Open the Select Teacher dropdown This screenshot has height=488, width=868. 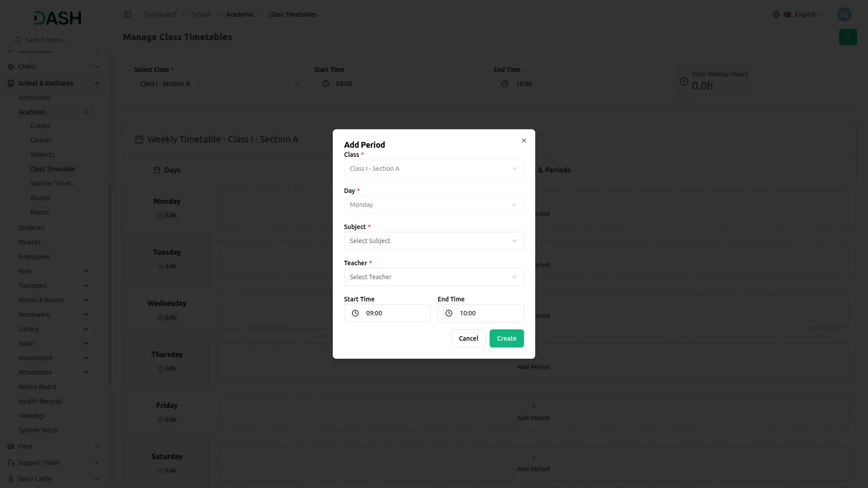434,277
